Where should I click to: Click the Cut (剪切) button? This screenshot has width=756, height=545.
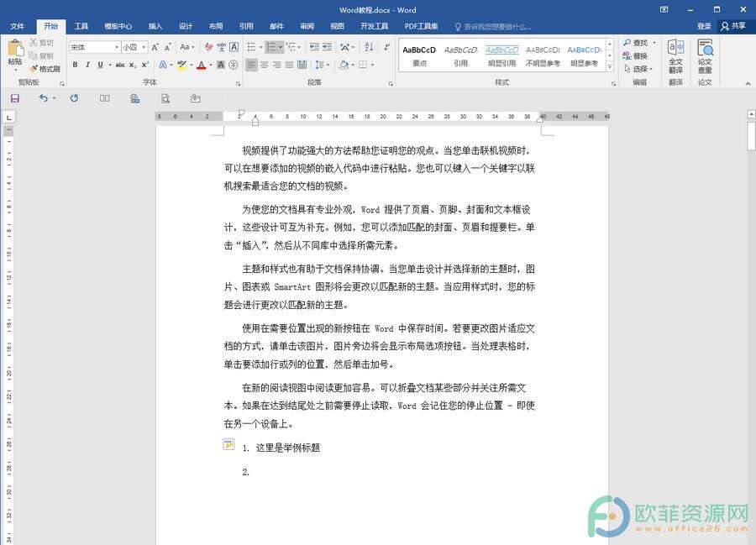click(41, 43)
